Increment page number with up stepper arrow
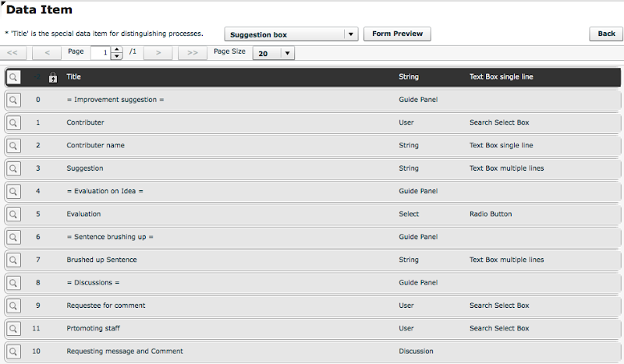This screenshot has width=624, height=364. coord(117,50)
